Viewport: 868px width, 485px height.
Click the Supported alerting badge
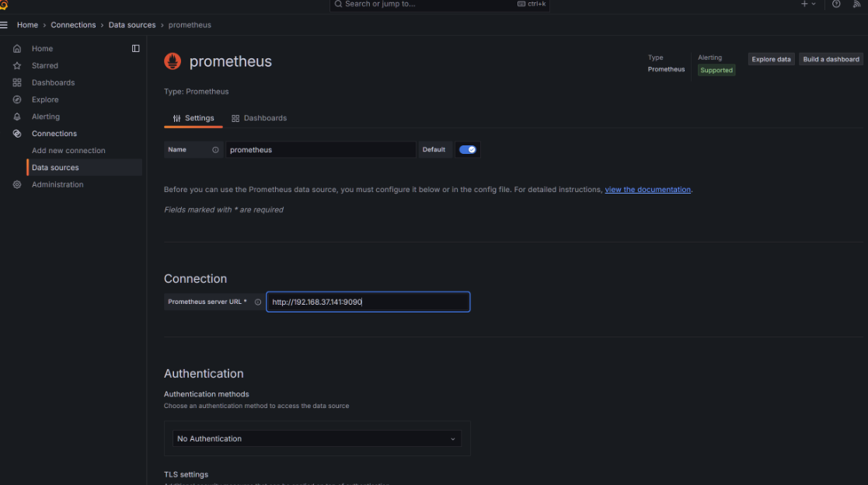[x=716, y=70]
